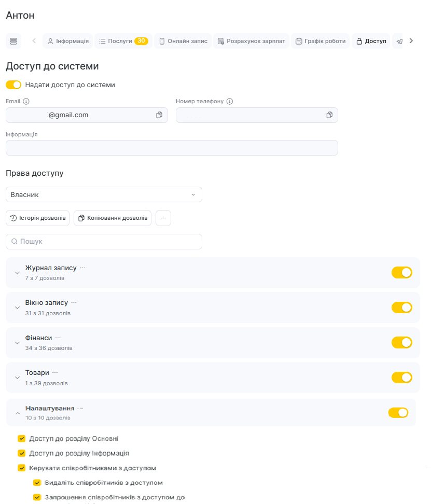Switch to the Послуги tab
The height and width of the screenshot is (504, 431).
(123, 41)
